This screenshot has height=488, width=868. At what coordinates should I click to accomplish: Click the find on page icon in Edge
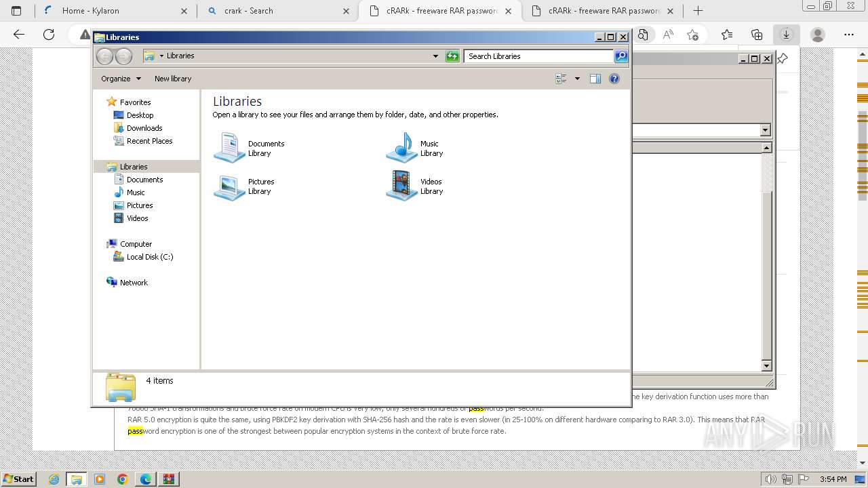(x=643, y=35)
